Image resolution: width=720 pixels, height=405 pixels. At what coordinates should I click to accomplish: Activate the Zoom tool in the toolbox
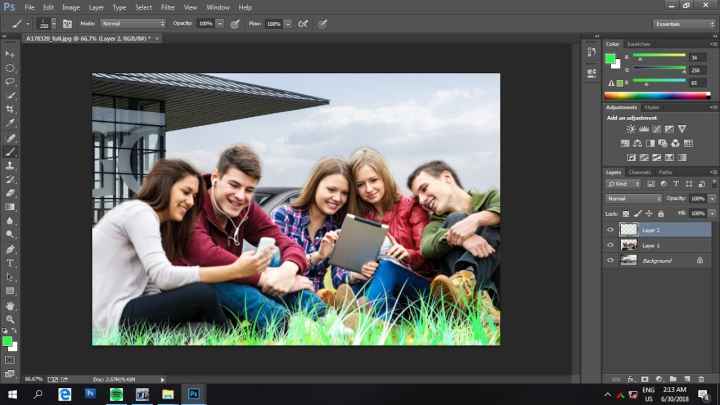[x=10, y=318]
